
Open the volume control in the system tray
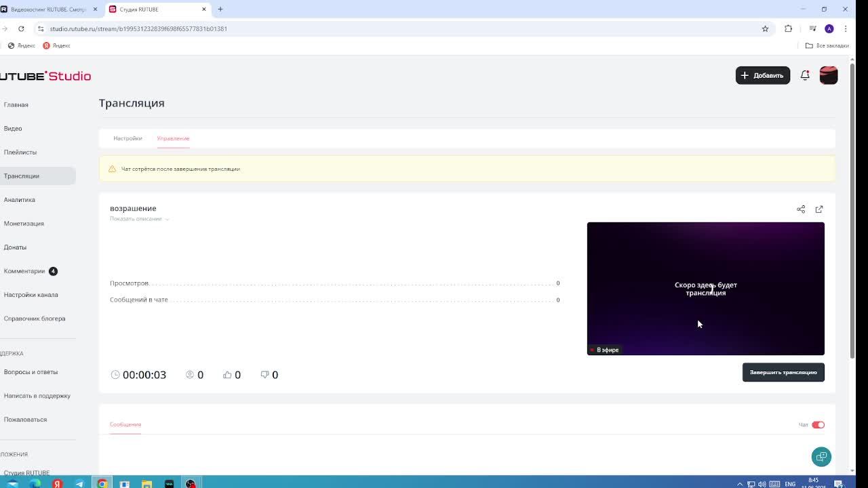762,484
